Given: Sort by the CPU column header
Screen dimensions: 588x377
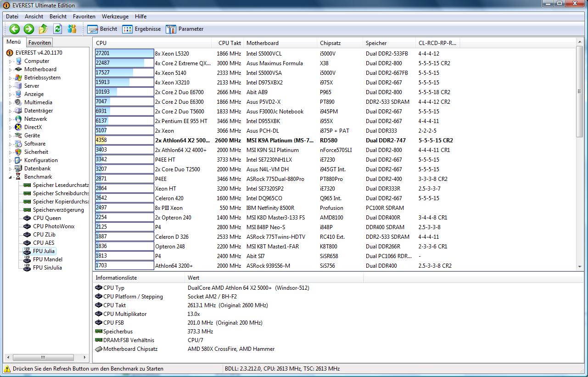Looking at the screenshot, I should [x=152, y=43].
